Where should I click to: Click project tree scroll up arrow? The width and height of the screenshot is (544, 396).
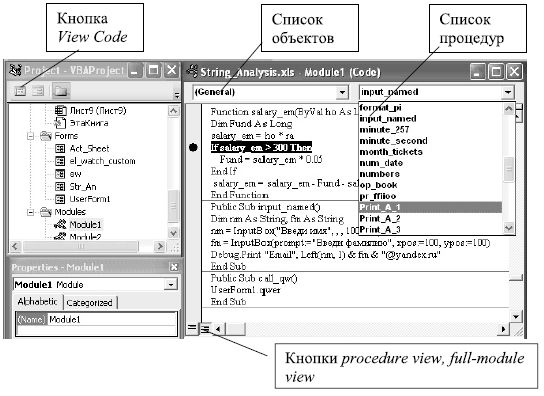[173, 111]
